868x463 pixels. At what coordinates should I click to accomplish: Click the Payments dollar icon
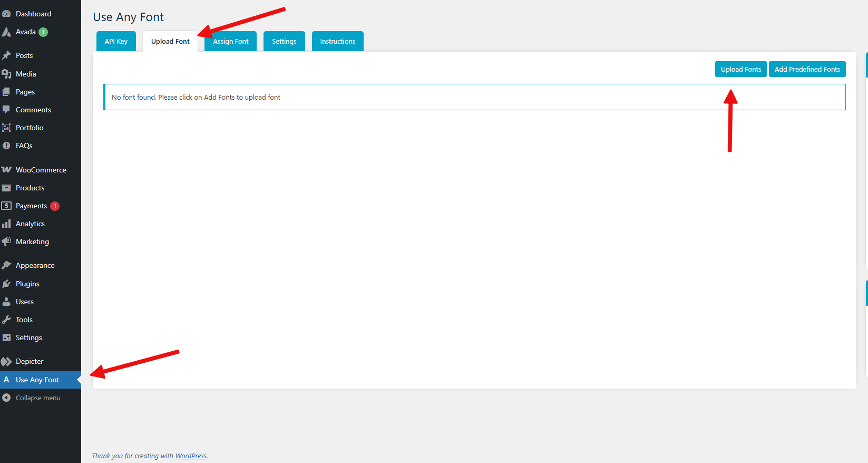click(6, 206)
